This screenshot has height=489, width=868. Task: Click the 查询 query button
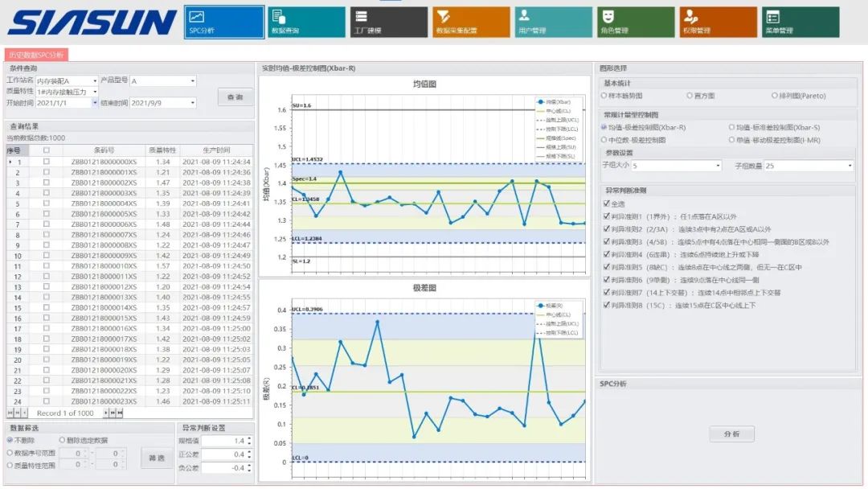click(x=235, y=97)
